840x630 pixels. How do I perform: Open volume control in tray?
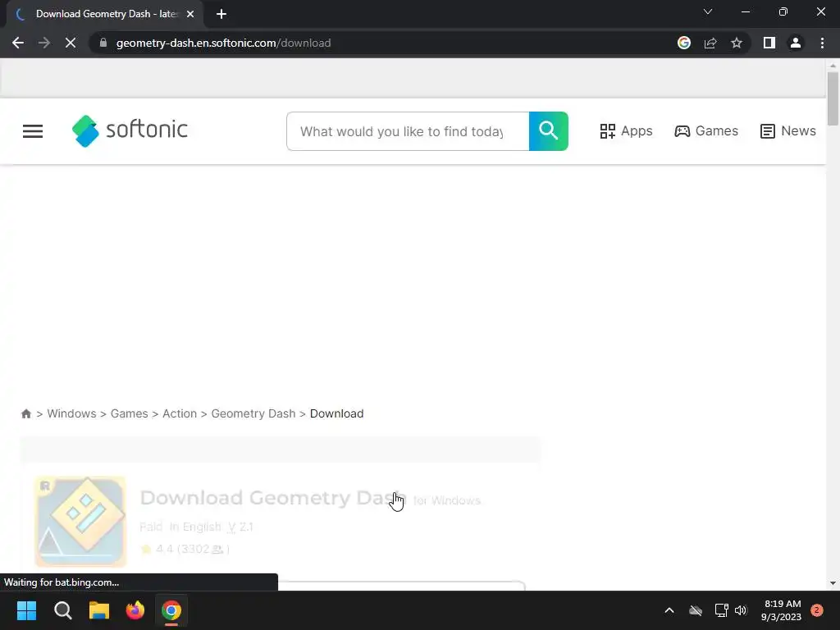pyautogui.click(x=741, y=610)
